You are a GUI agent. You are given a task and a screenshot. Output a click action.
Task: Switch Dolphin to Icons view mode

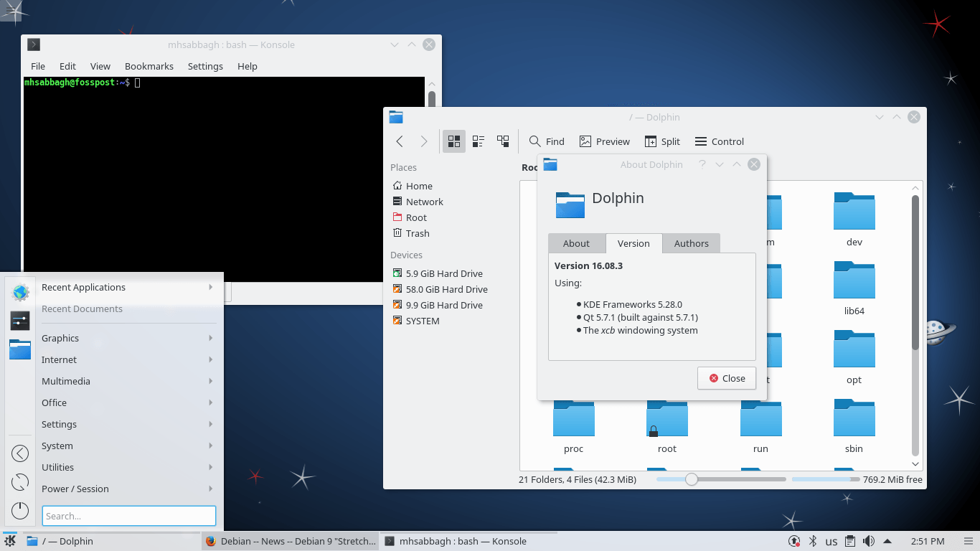(x=453, y=141)
